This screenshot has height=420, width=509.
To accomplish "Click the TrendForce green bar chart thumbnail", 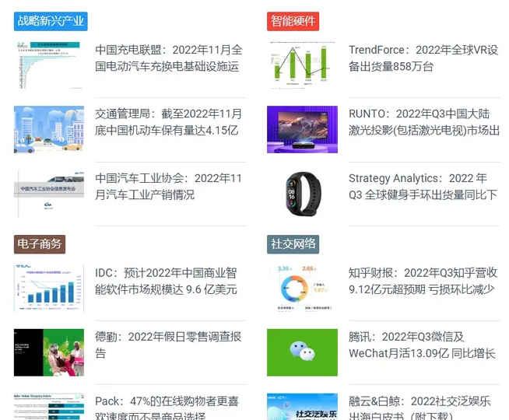I will click(x=302, y=65).
